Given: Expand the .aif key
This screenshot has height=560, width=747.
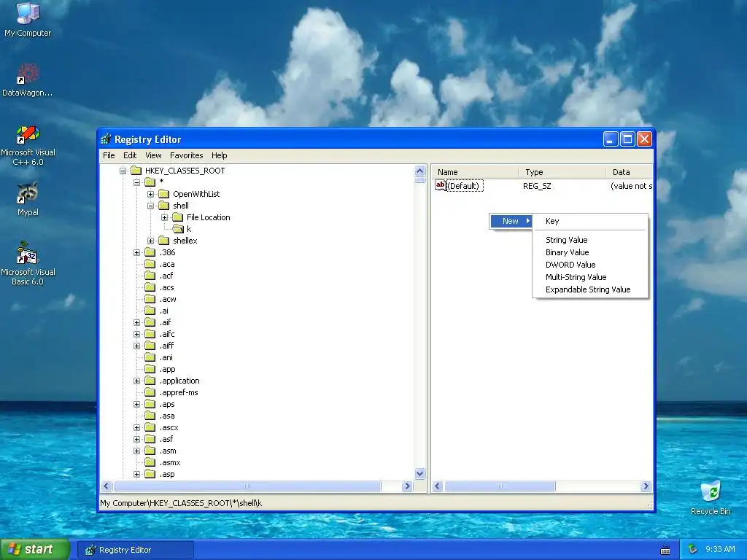Looking at the screenshot, I should click(136, 322).
